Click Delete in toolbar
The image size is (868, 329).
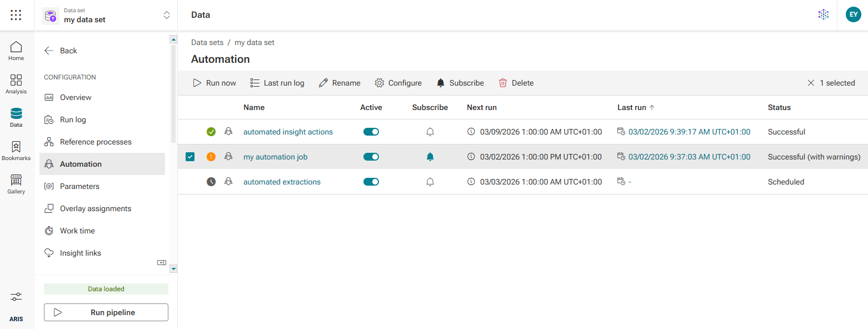(x=516, y=83)
